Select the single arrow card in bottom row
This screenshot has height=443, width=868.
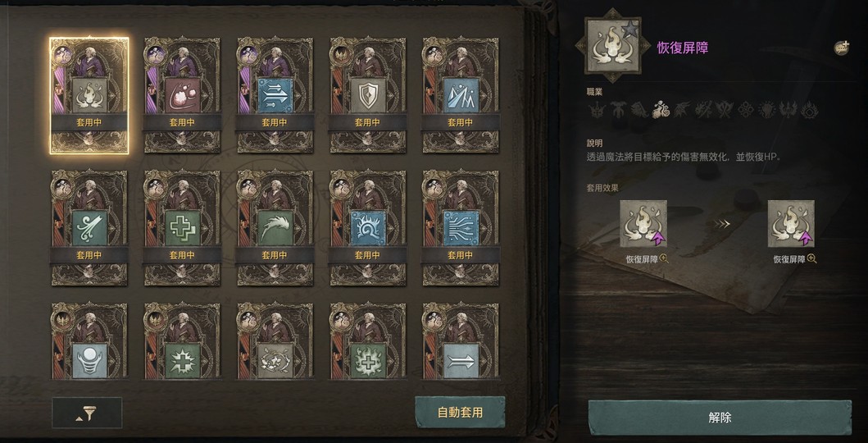pyautogui.click(x=461, y=341)
